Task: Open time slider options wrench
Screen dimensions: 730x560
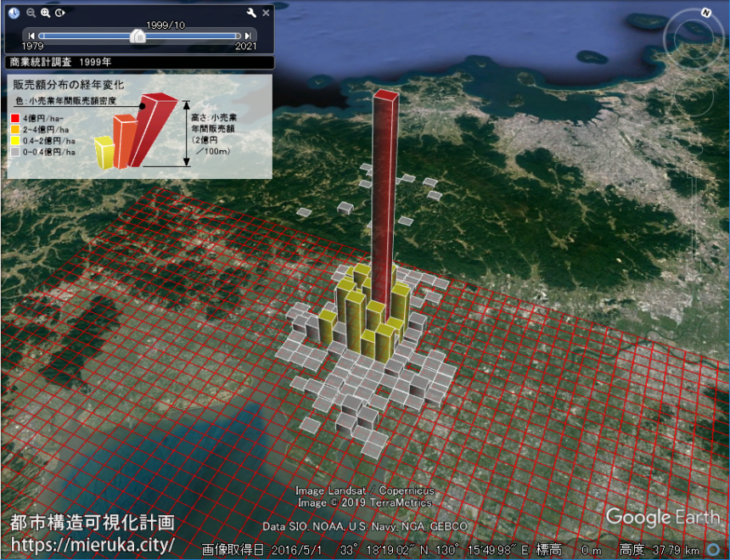Action: tap(251, 13)
